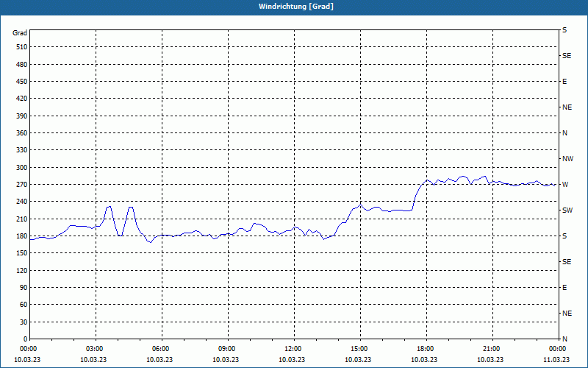Pick the 420 axis tick label
The height and width of the screenshot is (368, 588).
(22, 99)
